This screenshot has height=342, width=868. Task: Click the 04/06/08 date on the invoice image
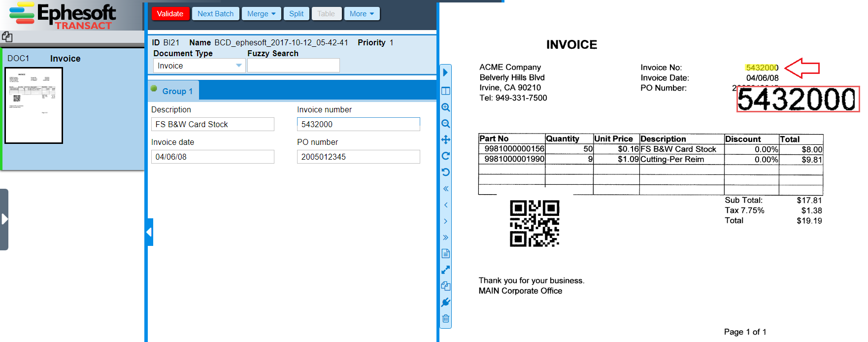coord(762,78)
